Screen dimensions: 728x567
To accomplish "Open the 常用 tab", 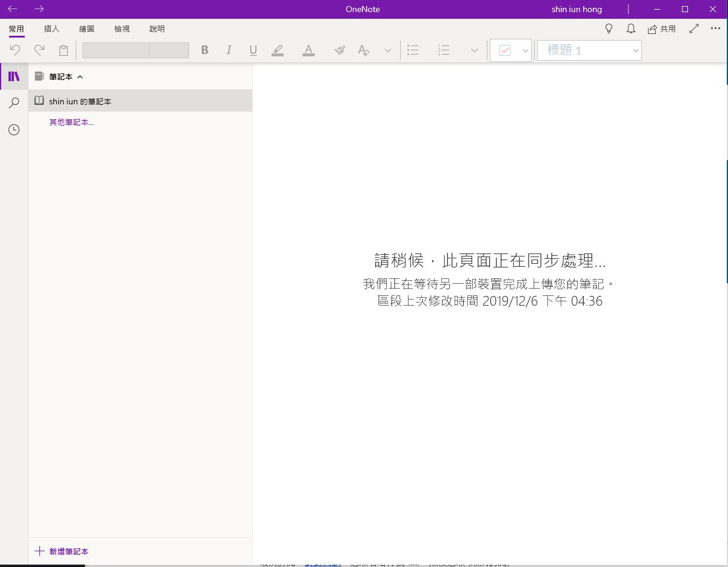I will [16, 29].
